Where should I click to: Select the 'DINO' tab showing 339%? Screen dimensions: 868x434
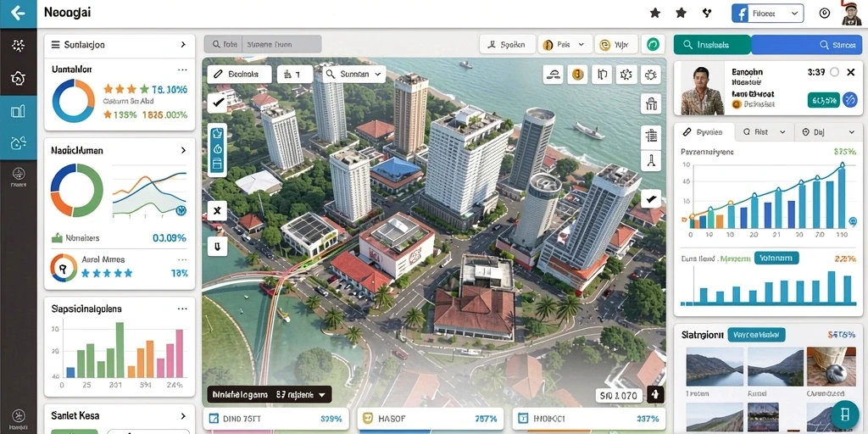coord(277,419)
